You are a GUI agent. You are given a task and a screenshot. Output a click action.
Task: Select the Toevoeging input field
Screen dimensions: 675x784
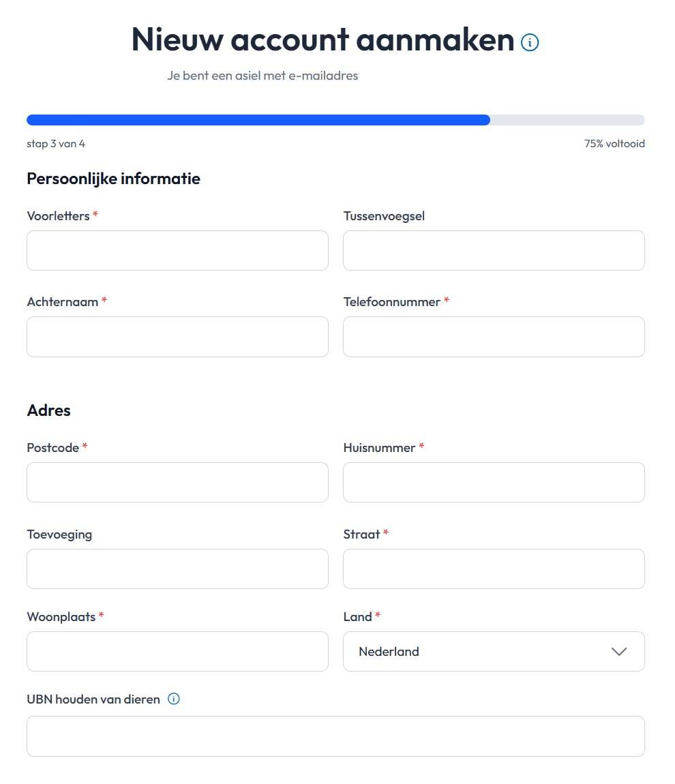pyautogui.click(x=177, y=569)
